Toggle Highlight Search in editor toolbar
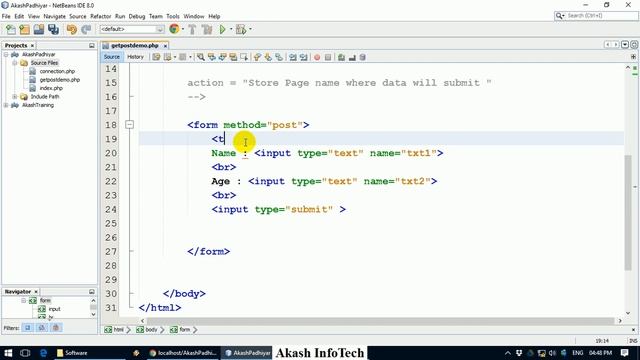 pos(233,57)
